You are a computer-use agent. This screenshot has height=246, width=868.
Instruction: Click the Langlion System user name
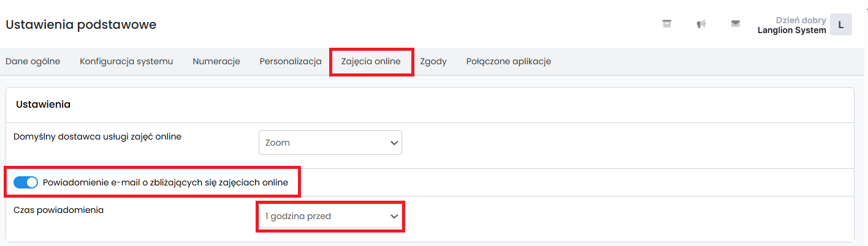point(791,30)
